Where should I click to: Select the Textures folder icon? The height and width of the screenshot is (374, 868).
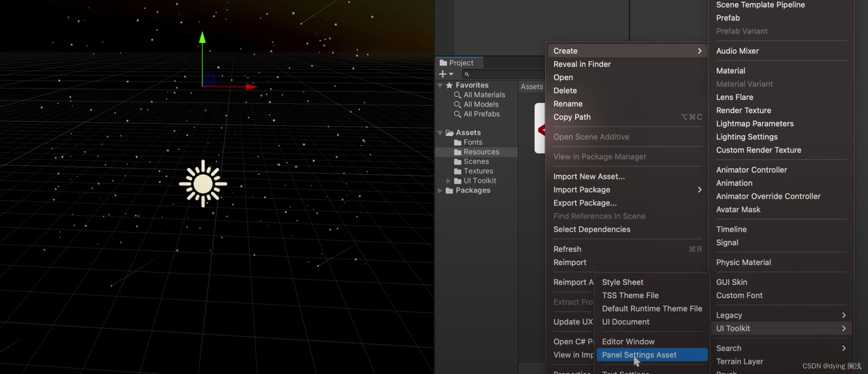click(458, 171)
